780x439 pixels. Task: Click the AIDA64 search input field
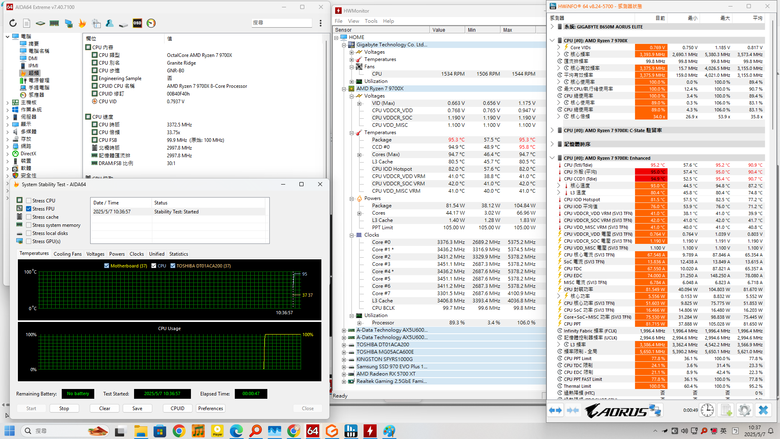tap(282, 23)
